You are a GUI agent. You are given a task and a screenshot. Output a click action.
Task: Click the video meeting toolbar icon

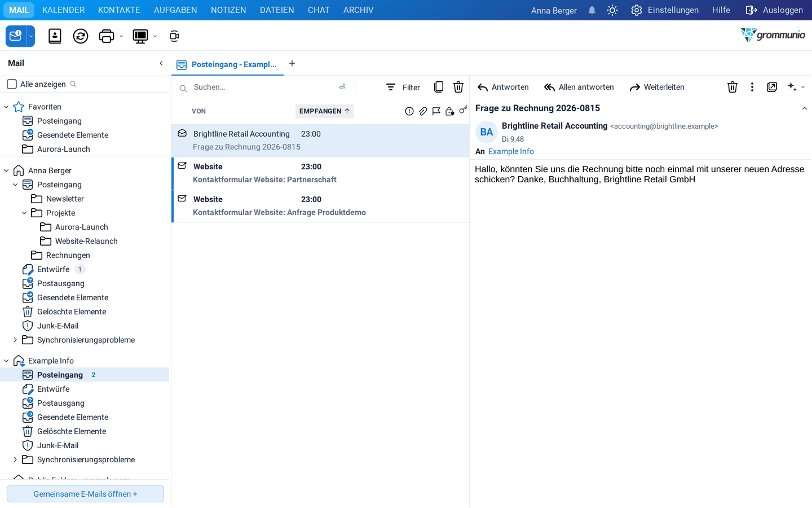point(174,36)
